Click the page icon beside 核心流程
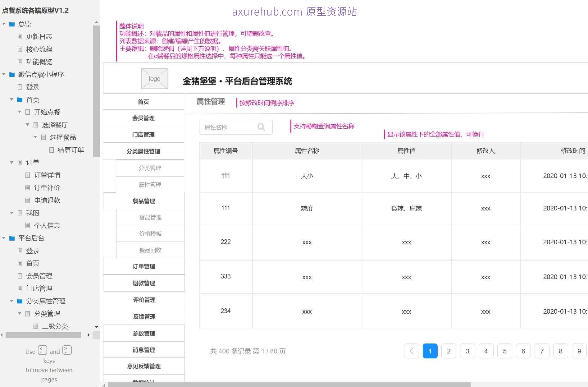Screen dimensions: 588x387 pos(20,49)
